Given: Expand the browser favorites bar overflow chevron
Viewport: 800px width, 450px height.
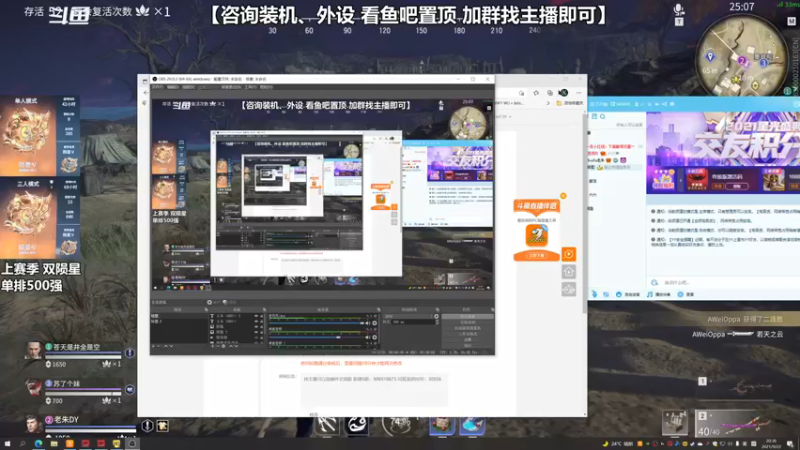Looking at the screenshot, I should (548, 103).
